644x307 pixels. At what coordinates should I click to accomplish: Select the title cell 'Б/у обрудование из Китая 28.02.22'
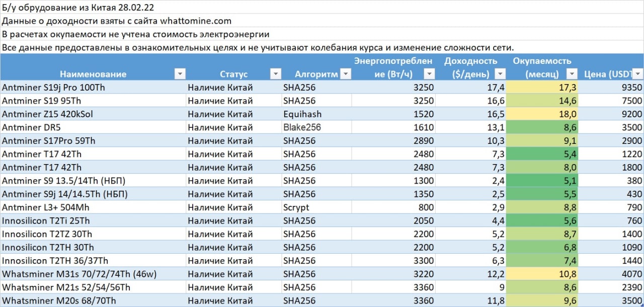(x=322, y=7)
